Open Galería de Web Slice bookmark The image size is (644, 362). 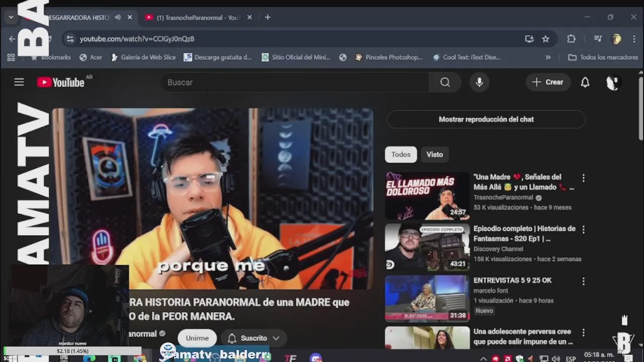(x=142, y=57)
